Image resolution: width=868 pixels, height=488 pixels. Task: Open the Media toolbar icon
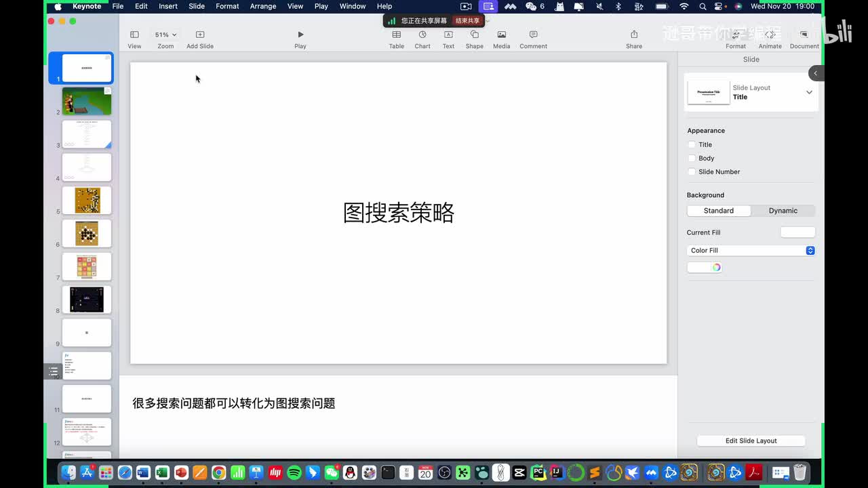click(x=502, y=35)
